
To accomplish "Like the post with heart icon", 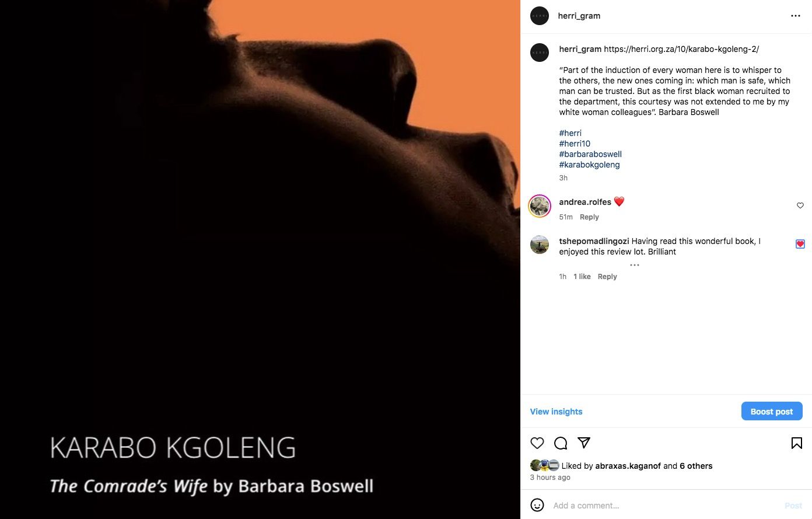I will tap(537, 443).
